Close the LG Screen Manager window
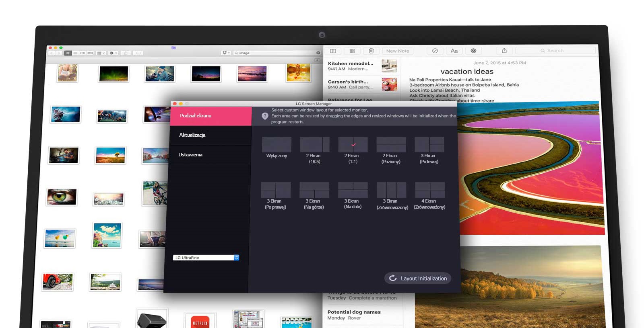The width and height of the screenshot is (644, 328). coord(175,104)
